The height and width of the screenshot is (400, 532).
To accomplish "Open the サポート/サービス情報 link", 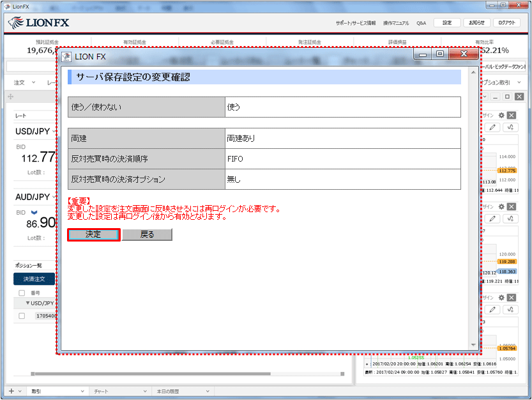I will pyautogui.click(x=356, y=23).
